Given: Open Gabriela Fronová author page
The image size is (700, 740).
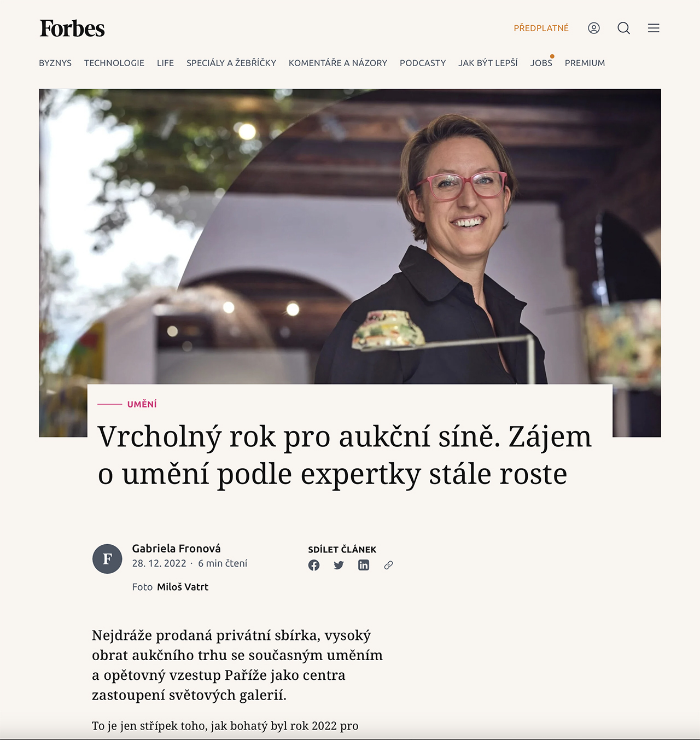Looking at the screenshot, I should pyautogui.click(x=177, y=549).
